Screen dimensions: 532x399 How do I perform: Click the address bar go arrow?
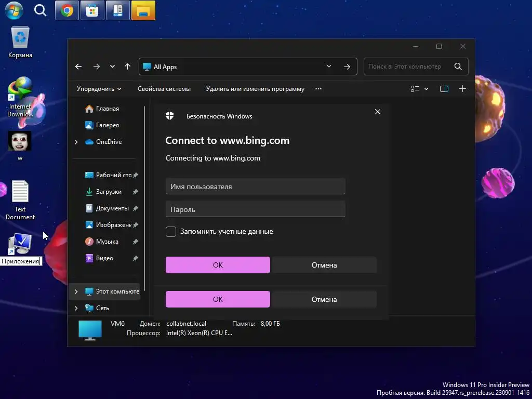tap(347, 66)
